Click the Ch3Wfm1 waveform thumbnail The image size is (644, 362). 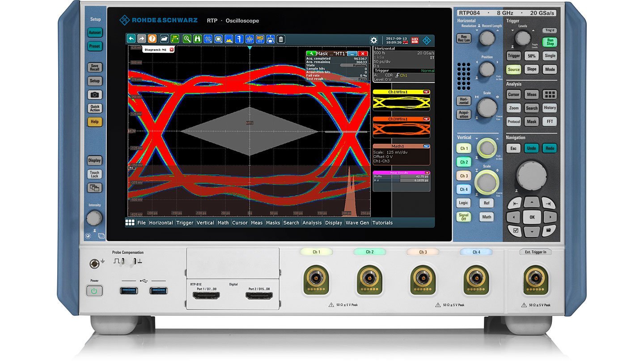point(401,127)
